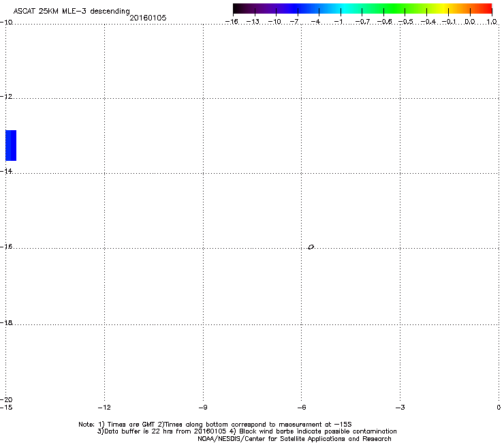Select the date label 20160105 below title
This screenshot has width=504, height=443.
(148, 18)
